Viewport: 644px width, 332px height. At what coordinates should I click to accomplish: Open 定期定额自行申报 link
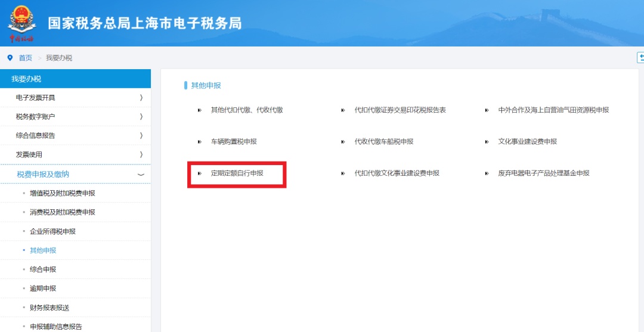click(x=237, y=173)
